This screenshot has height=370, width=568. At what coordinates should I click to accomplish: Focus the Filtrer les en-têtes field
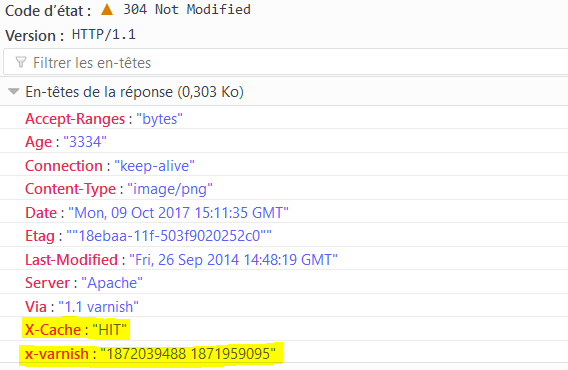[x=286, y=63]
